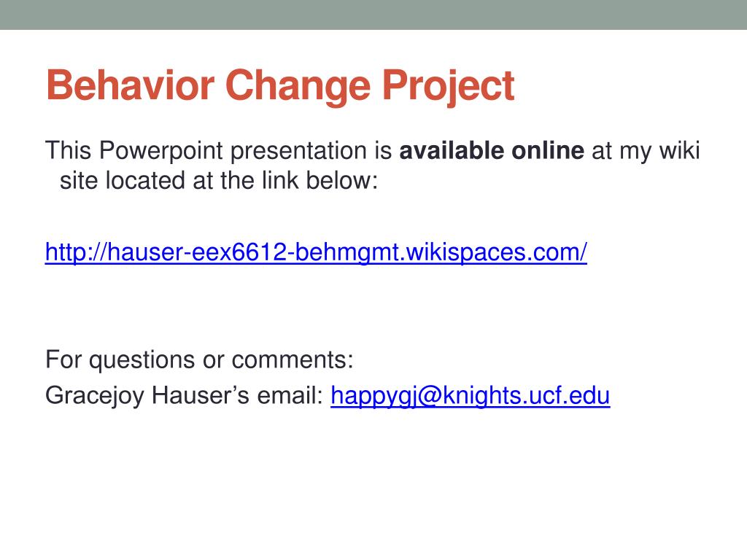Click the word 'presentation' in the paragraph
This screenshot has height=560, width=747.
(298, 151)
